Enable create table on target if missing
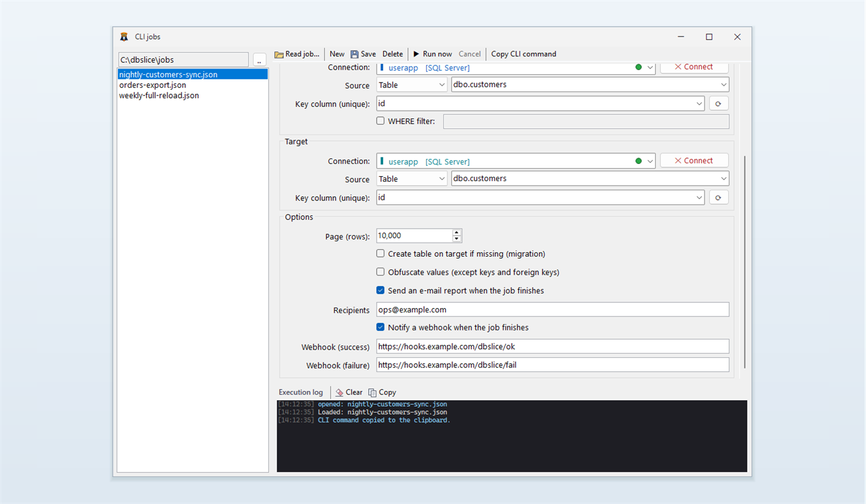 [x=380, y=254]
